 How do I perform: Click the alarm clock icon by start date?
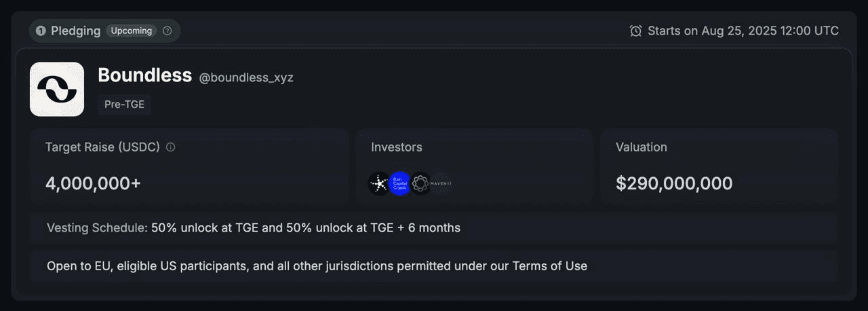click(635, 31)
